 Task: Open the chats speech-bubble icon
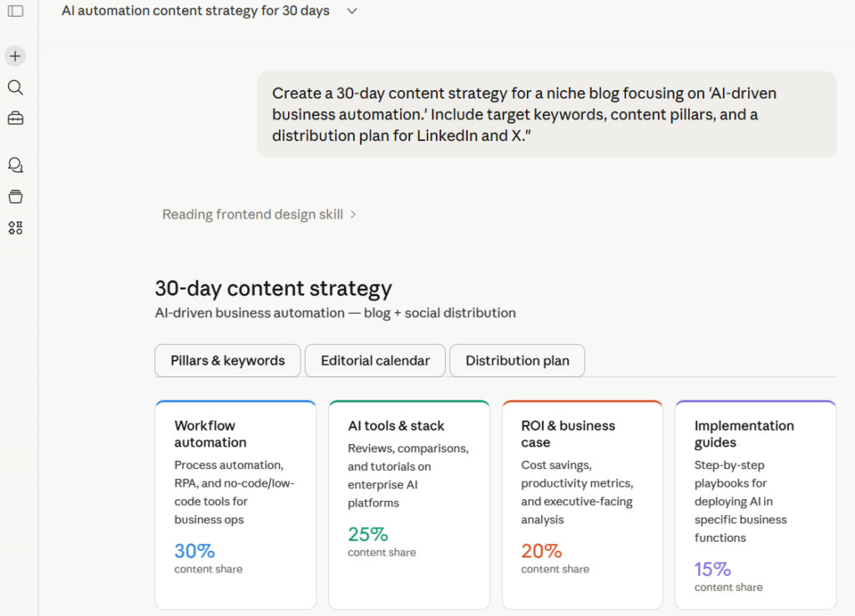click(15, 165)
